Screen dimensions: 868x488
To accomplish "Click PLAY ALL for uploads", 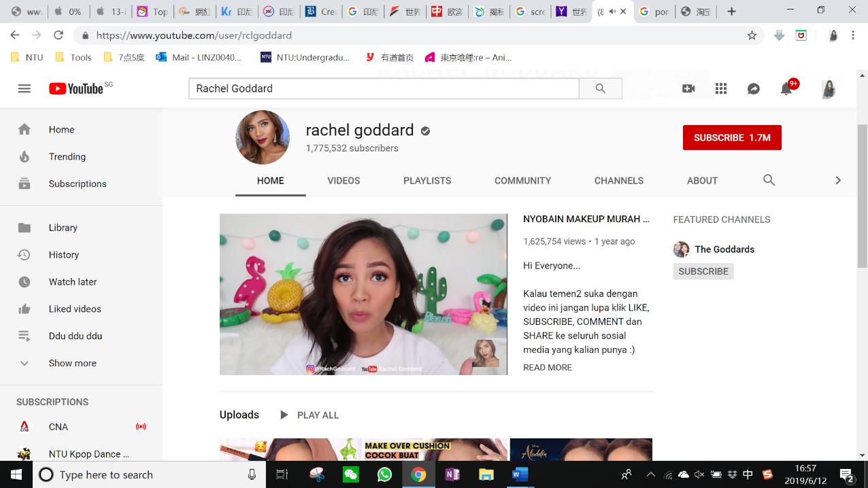I will [310, 415].
